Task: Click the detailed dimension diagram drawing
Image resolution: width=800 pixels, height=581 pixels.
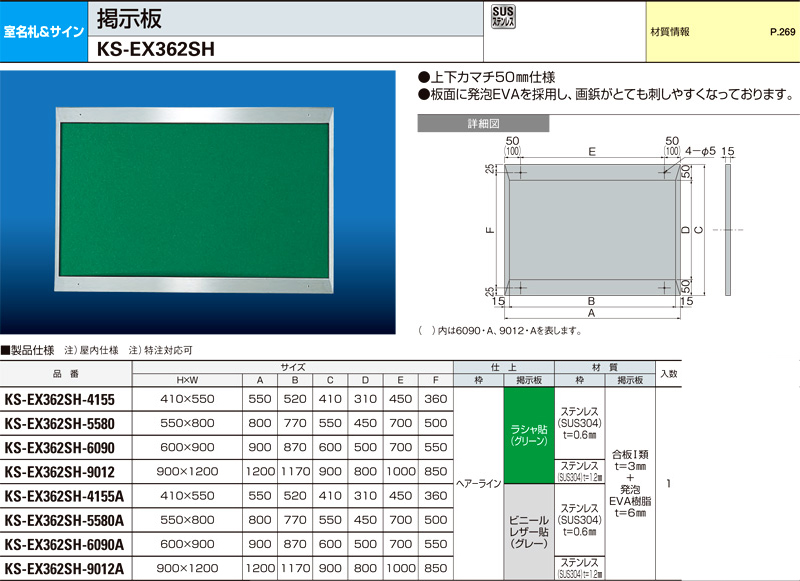Action: (612, 227)
